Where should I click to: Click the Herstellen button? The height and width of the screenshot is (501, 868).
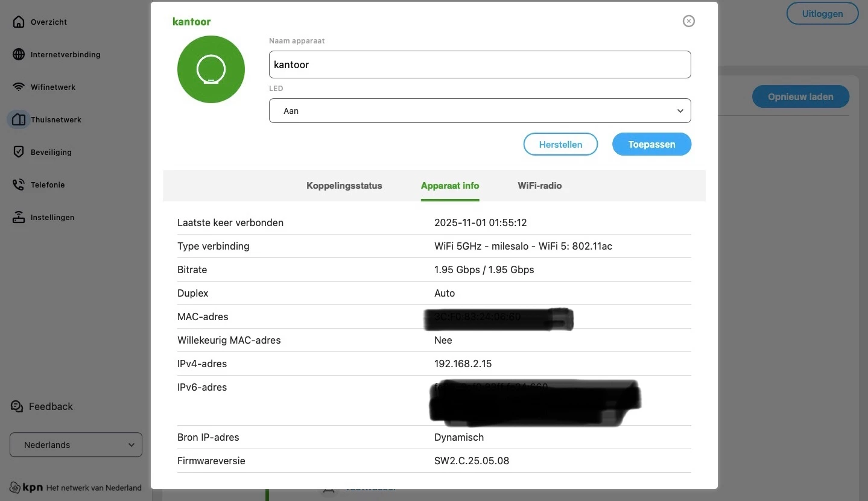click(x=560, y=144)
